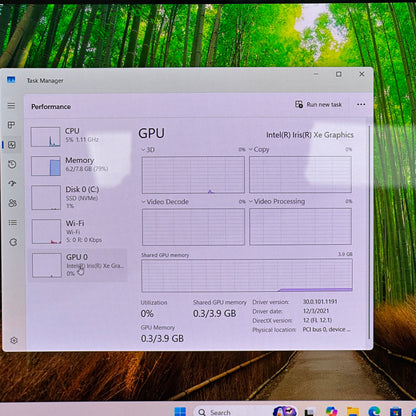The width and height of the screenshot is (416, 416).
Task: Click the Task Manager app icon in title bar
Action: pos(11,80)
